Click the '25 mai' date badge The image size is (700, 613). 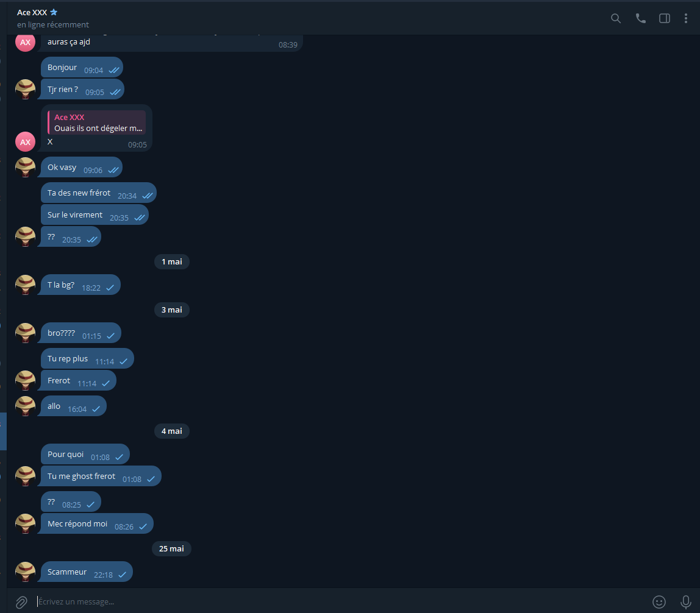click(x=171, y=549)
